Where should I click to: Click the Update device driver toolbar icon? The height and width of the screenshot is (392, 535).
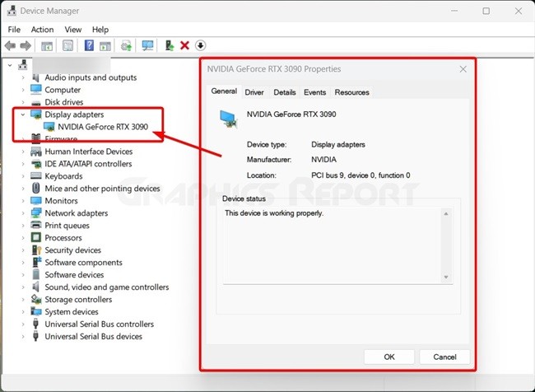(126, 45)
